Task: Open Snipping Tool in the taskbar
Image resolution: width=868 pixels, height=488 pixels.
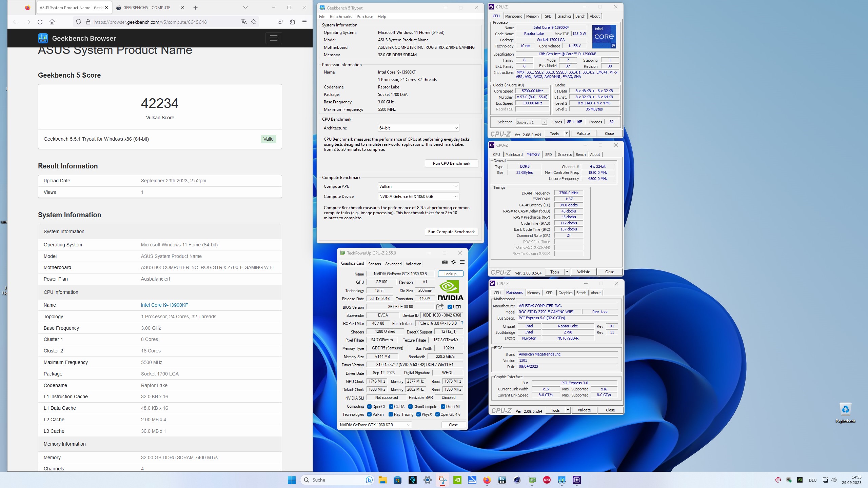Action: click(x=442, y=480)
